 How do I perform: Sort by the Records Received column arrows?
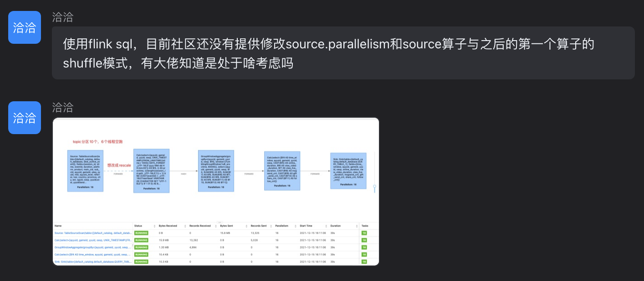[x=215, y=226]
